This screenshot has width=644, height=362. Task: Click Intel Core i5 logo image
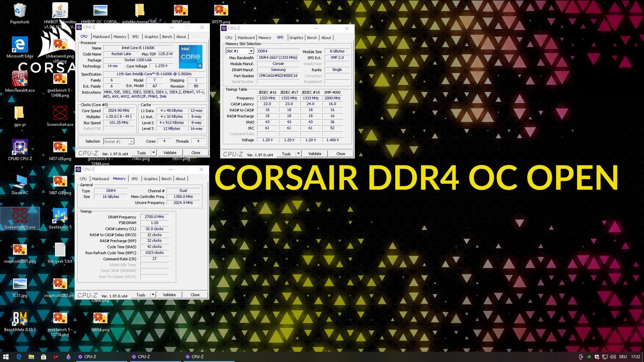pos(191,57)
